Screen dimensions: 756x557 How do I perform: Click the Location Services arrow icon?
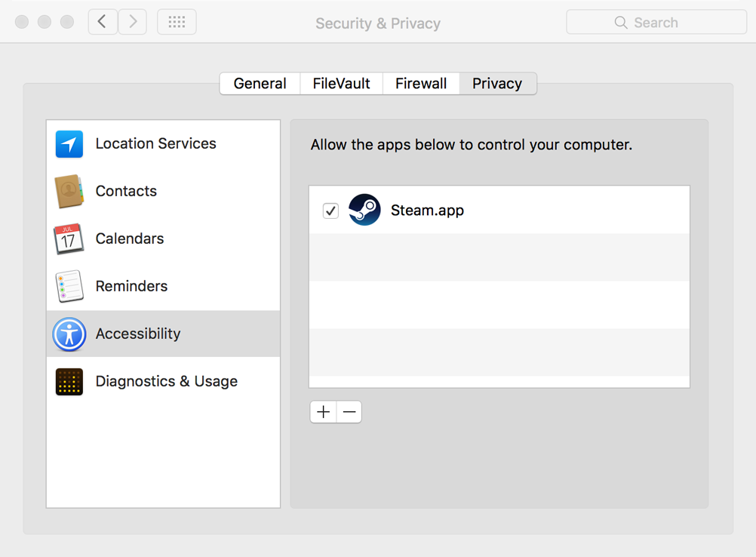pos(69,143)
